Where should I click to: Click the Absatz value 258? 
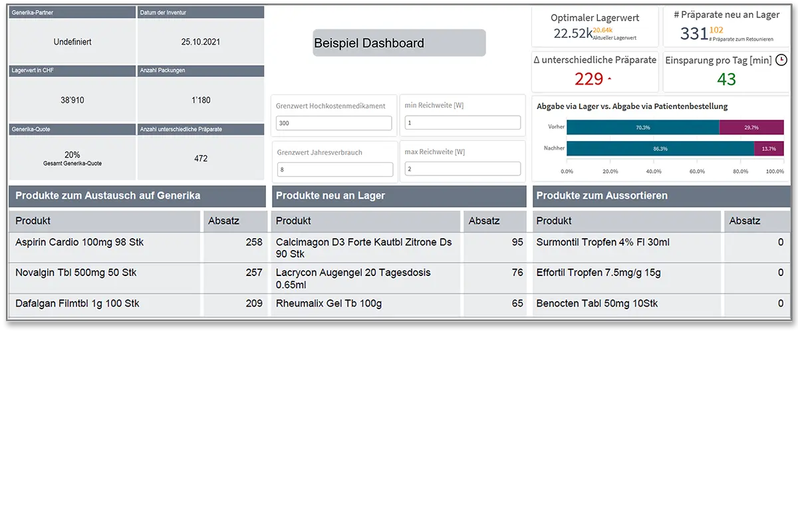pyautogui.click(x=254, y=242)
